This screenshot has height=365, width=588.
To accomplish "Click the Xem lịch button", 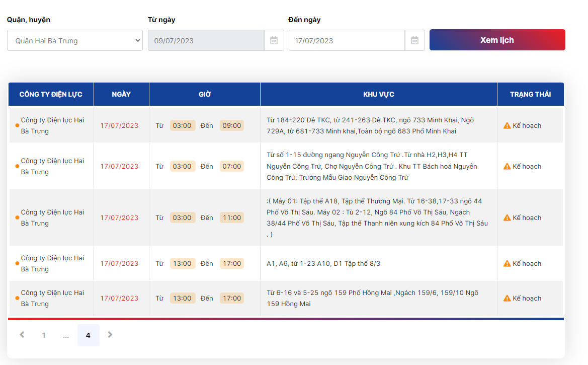I will point(497,40).
